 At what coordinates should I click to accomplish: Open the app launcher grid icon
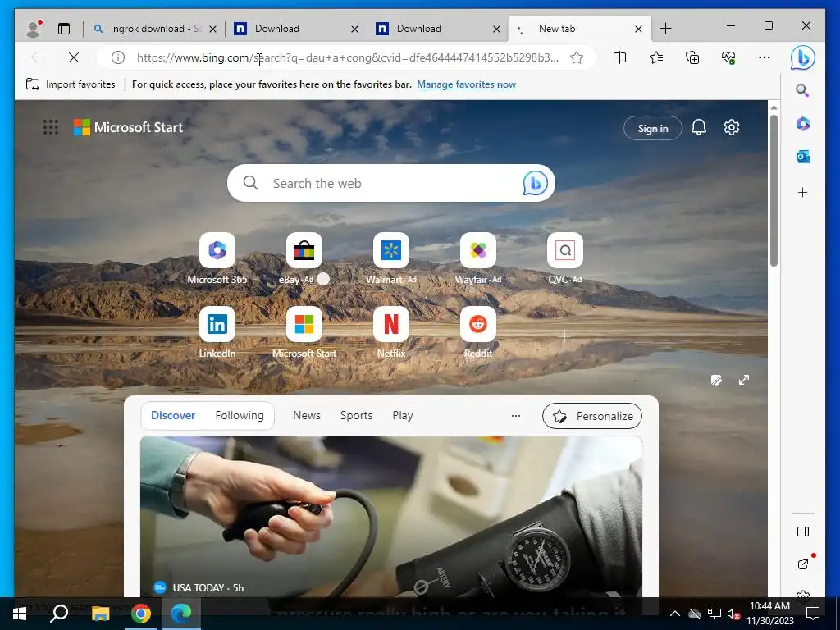[50, 127]
